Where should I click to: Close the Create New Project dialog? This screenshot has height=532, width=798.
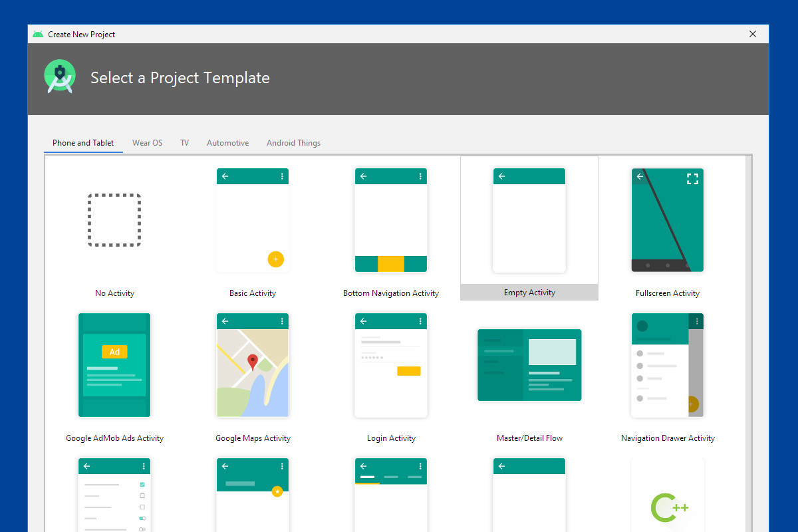pyautogui.click(x=753, y=34)
